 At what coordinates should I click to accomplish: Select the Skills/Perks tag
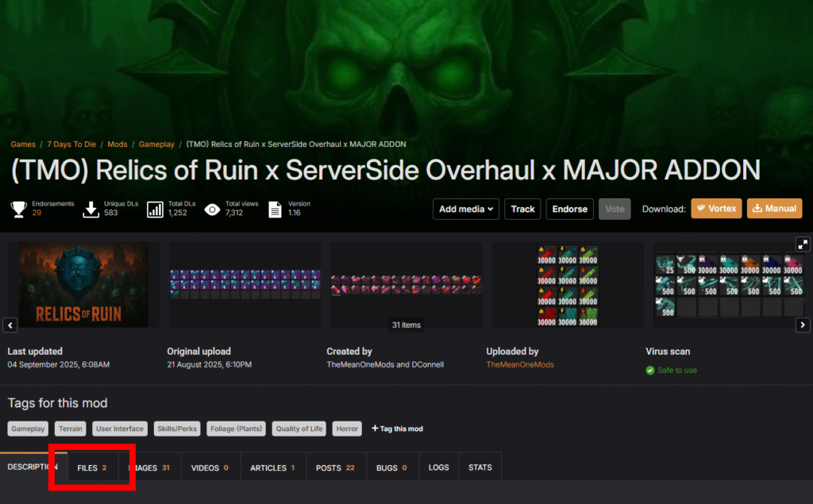tap(177, 429)
